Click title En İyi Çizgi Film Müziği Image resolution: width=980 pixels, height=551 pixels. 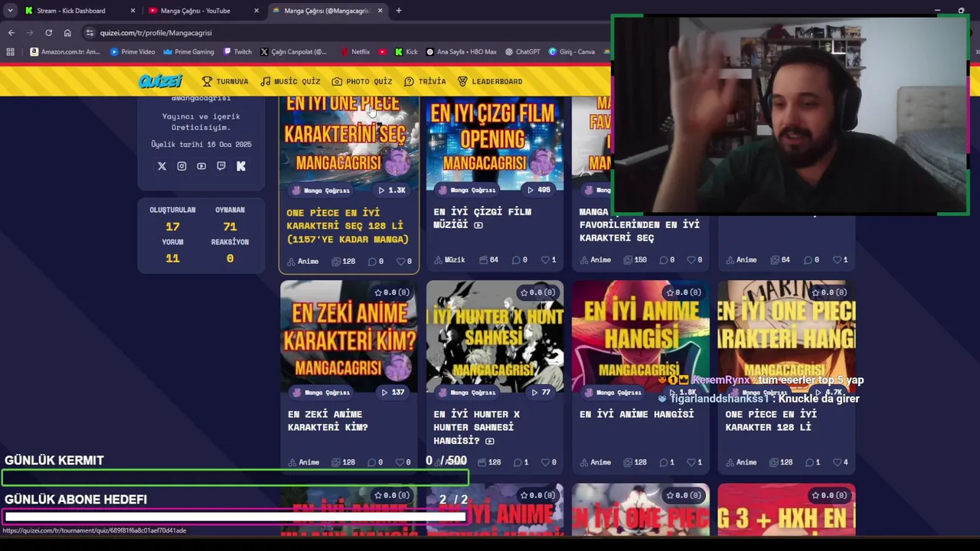click(x=482, y=218)
